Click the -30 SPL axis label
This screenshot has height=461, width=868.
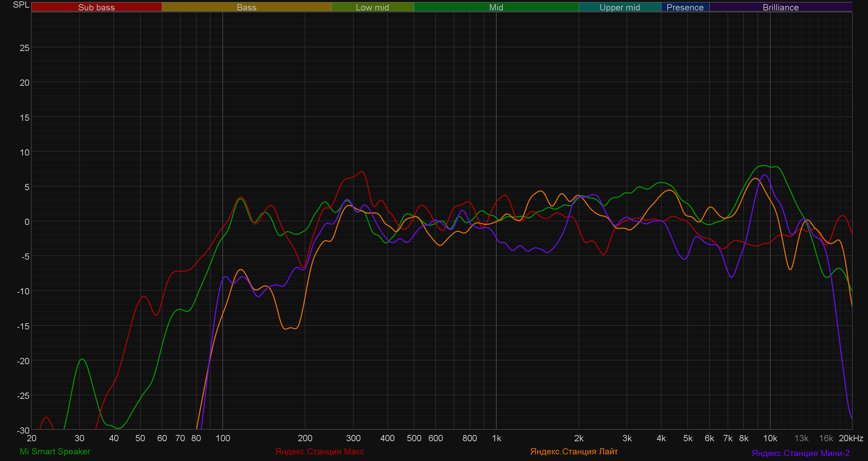[x=23, y=430]
